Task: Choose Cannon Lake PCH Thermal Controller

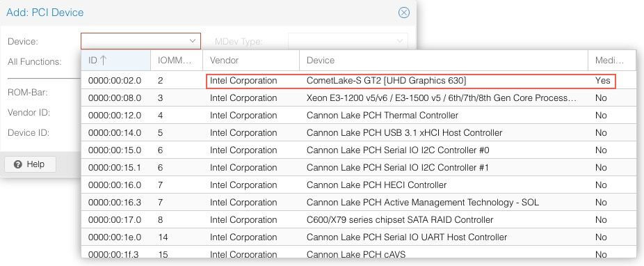Action: pyautogui.click(x=358, y=116)
